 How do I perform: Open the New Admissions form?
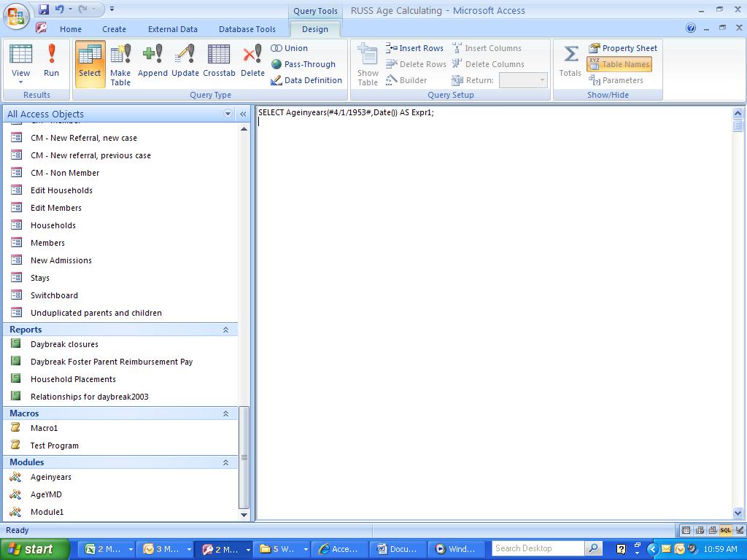[x=61, y=260]
